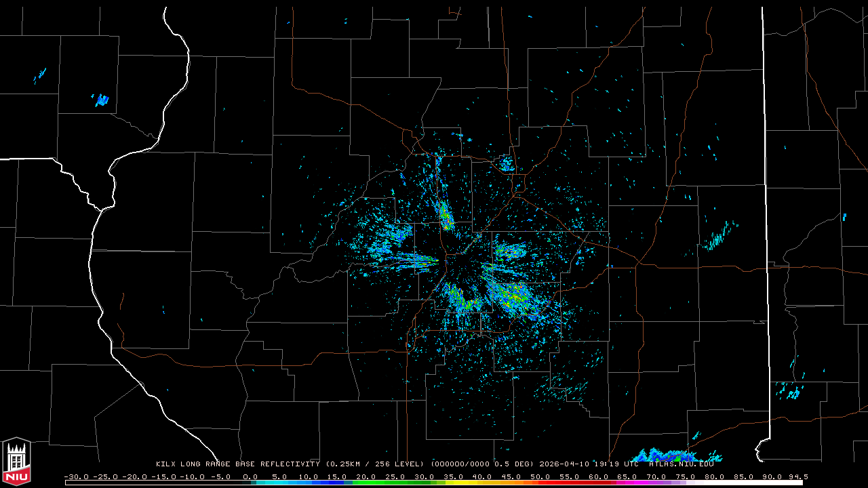Image resolution: width=868 pixels, height=488 pixels.
Task: Click the red section of the reflectivity color bar
Action: point(576,483)
